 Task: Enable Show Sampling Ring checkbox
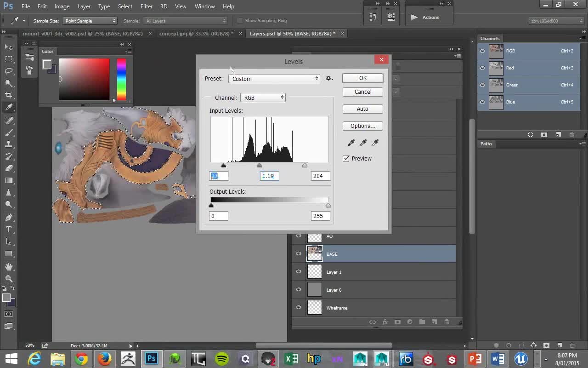[x=240, y=21]
